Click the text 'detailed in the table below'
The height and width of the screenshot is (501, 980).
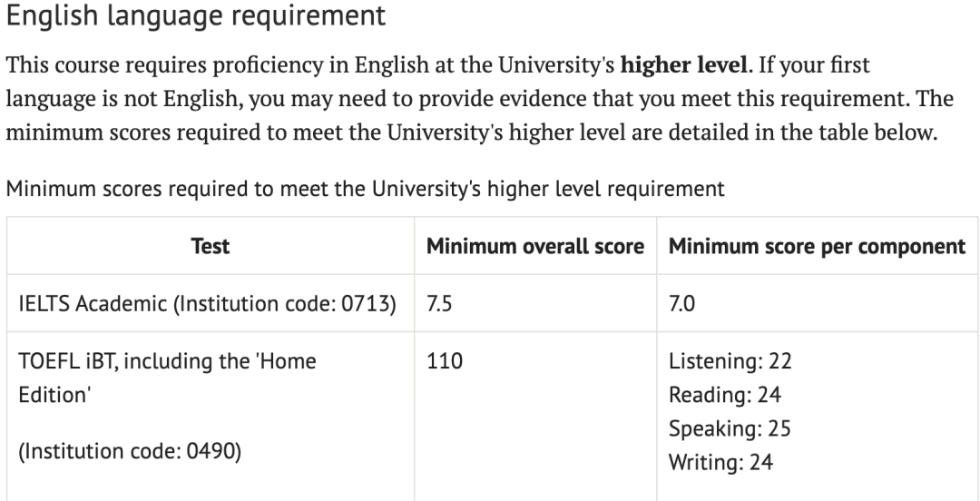click(x=802, y=133)
